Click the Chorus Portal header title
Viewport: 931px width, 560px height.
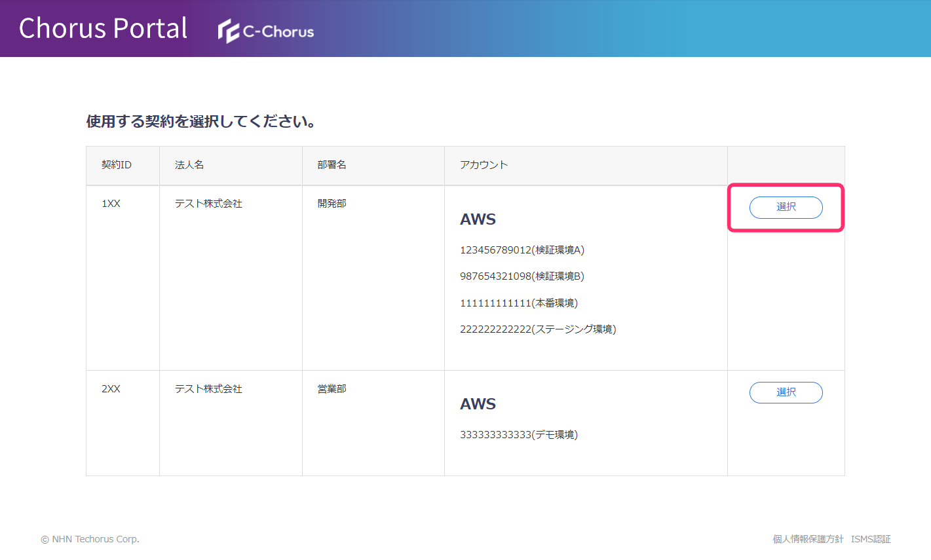[x=104, y=28]
